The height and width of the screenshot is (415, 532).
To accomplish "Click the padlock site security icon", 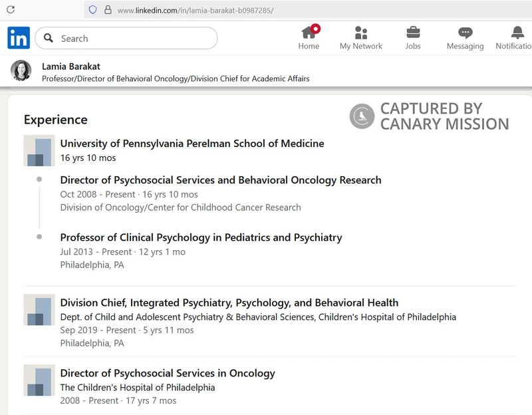I will coord(108,9).
